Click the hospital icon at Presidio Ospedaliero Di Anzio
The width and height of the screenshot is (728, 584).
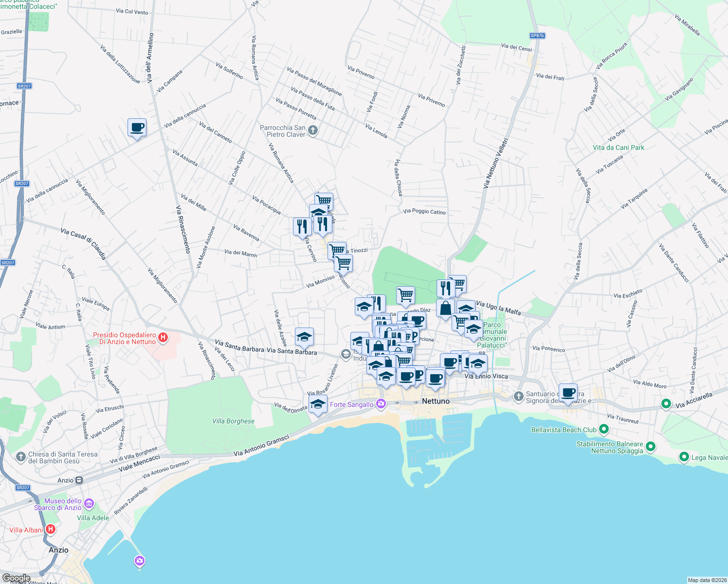163,336
